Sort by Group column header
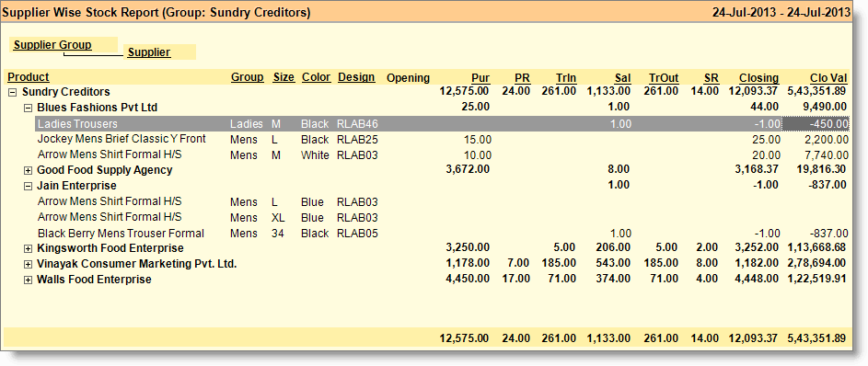Image resolution: width=868 pixels, height=366 pixels. 247,77
